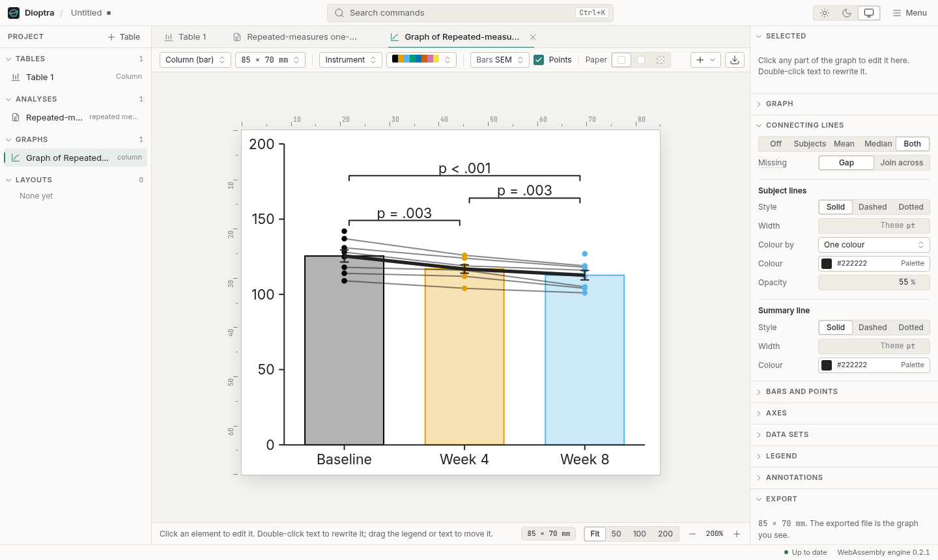This screenshot has width=938, height=560.
Task: Open the Menu button
Action: pyautogui.click(x=909, y=13)
